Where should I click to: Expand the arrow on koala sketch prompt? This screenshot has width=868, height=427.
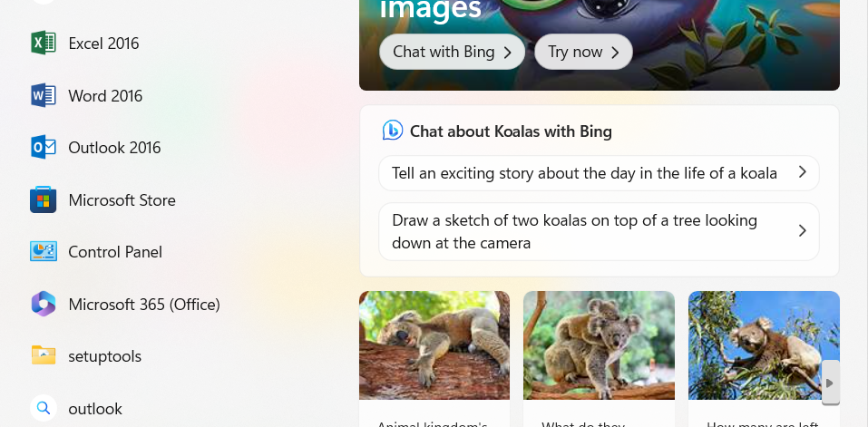point(802,231)
